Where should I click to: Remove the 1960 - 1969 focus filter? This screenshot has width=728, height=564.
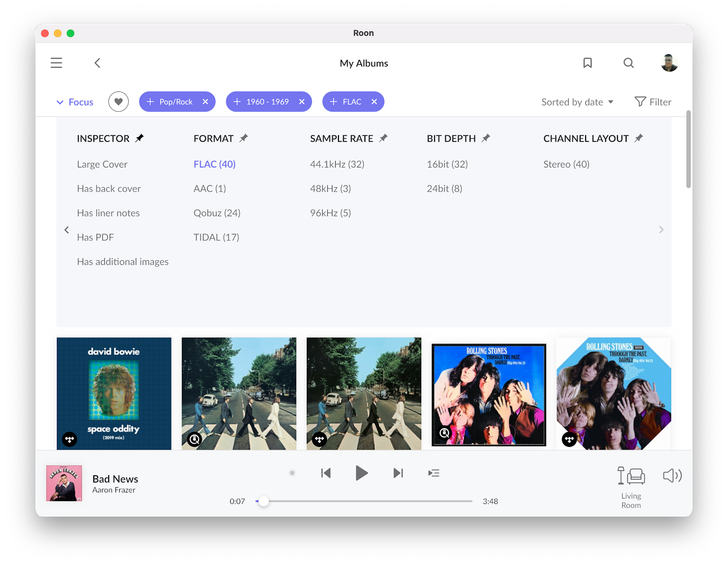pos(302,102)
